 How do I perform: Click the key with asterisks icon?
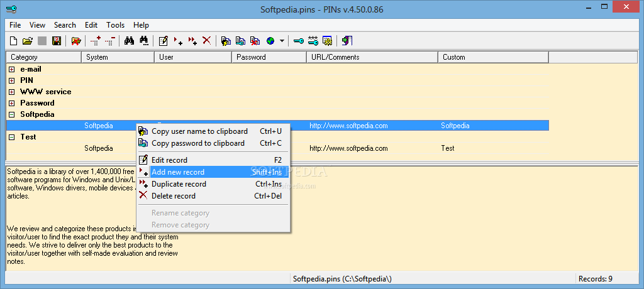[313, 41]
